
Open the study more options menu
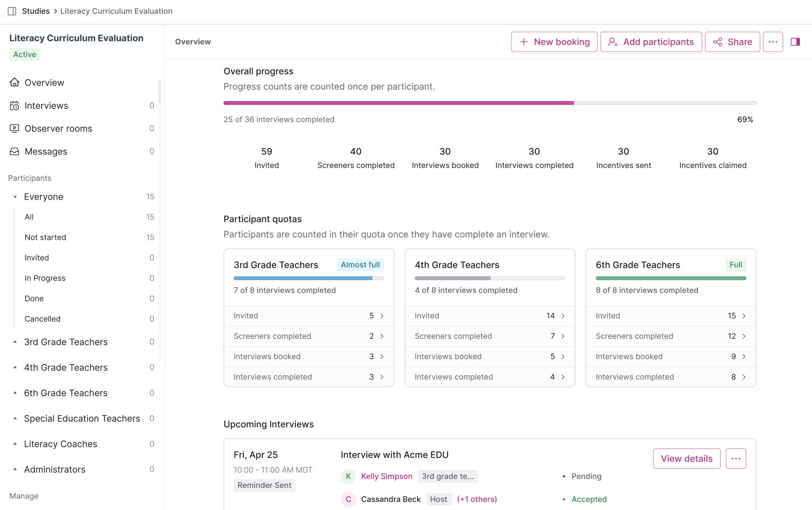click(x=773, y=42)
